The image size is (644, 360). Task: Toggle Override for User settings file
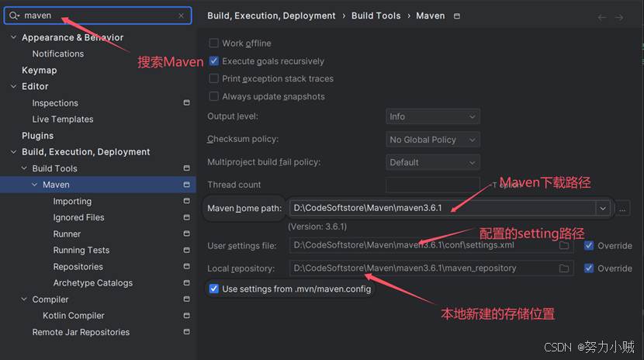[x=589, y=246]
